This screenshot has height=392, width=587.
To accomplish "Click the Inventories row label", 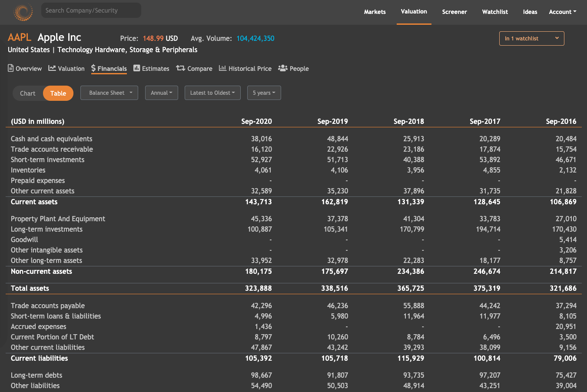I will click(28, 170).
